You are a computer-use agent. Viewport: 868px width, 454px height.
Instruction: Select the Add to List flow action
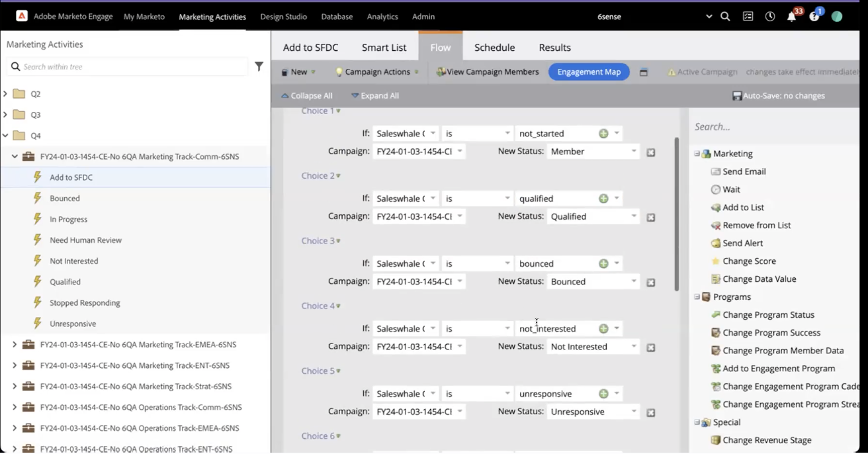click(x=737, y=207)
